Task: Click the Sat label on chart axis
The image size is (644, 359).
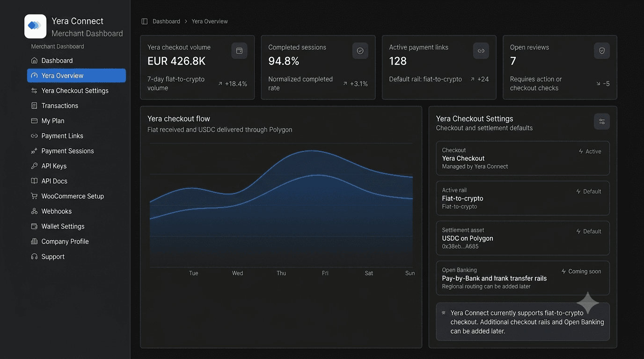Action: coord(369,273)
